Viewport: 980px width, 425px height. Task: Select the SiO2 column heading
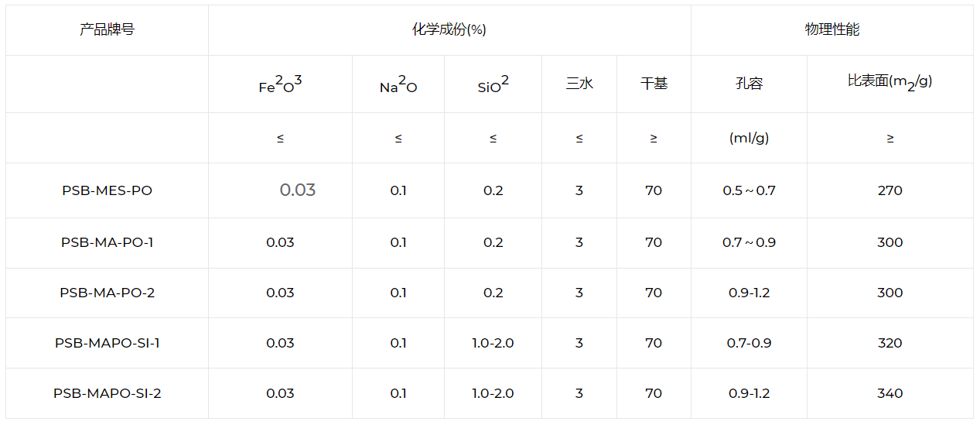[x=493, y=84]
